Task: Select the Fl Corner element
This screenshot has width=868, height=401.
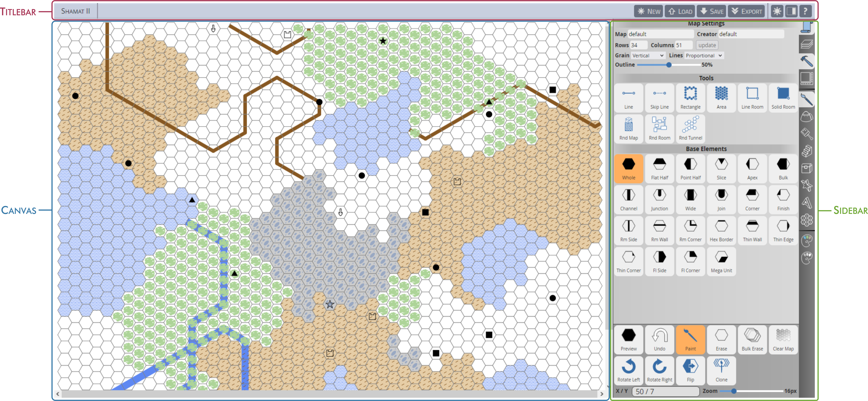Action: pyautogui.click(x=690, y=262)
